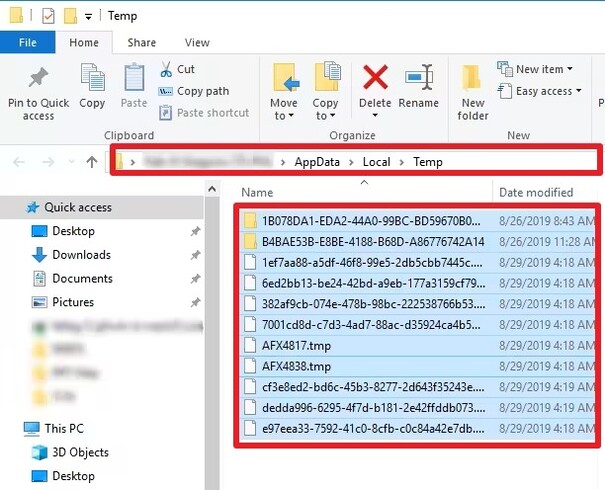Viewport: 605px width, 490px height.
Task: Select folder B4BAE53B-E8BE-4188-B68D-A86776742A14
Action: [x=417, y=242]
